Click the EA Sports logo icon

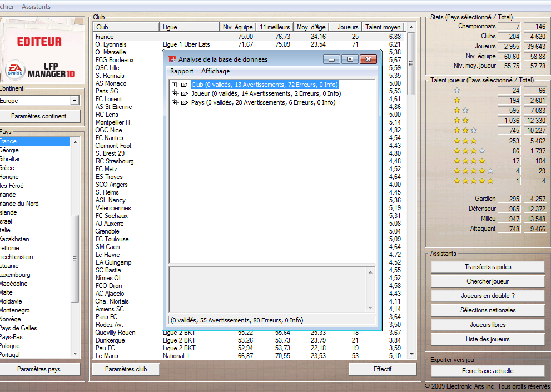[15, 70]
